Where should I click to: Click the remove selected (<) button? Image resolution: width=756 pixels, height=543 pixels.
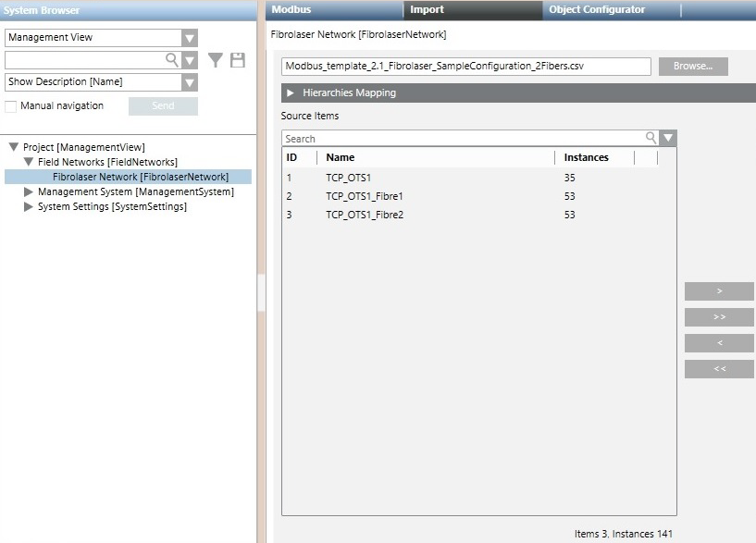719,343
